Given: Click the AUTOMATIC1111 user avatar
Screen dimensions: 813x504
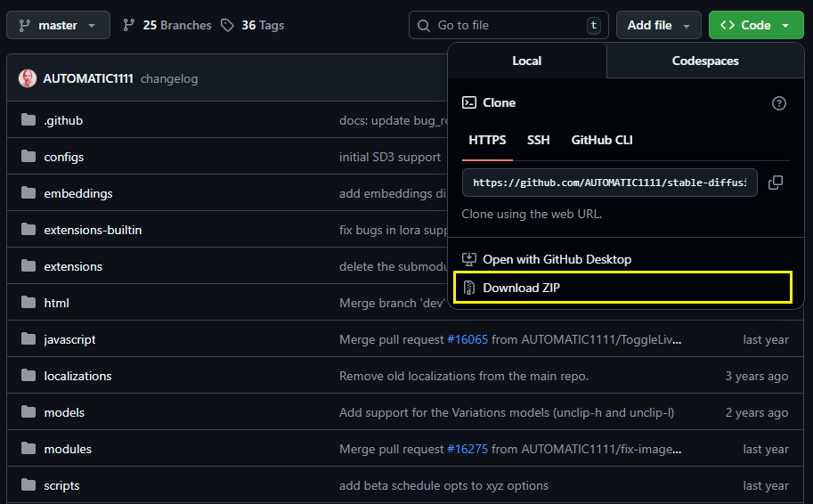Looking at the screenshot, I should [x=28, y=78].
